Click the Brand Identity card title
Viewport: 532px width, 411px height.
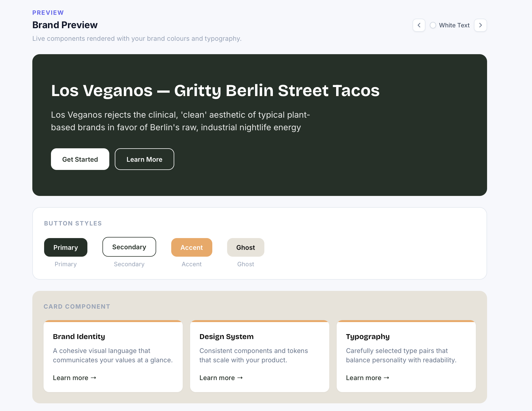click(79, 337)
